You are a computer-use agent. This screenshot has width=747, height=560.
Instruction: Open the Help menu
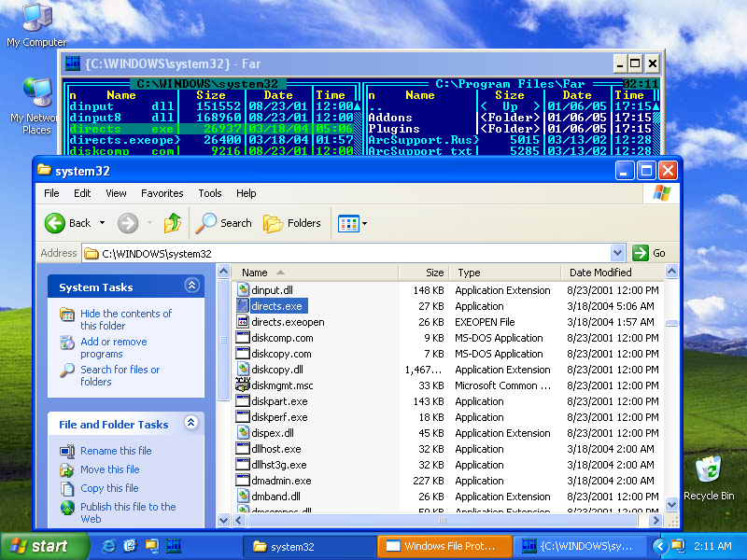click(x=247, y=193)
